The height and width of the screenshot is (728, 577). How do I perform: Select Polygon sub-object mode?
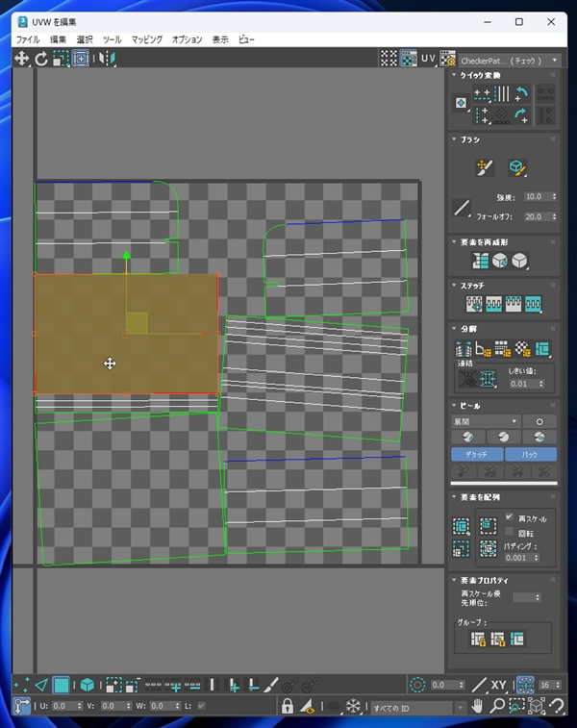pyautogui.click(x=61, y=685)
